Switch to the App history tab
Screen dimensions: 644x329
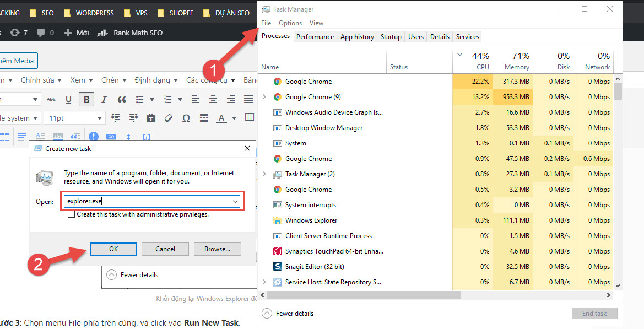358,37
